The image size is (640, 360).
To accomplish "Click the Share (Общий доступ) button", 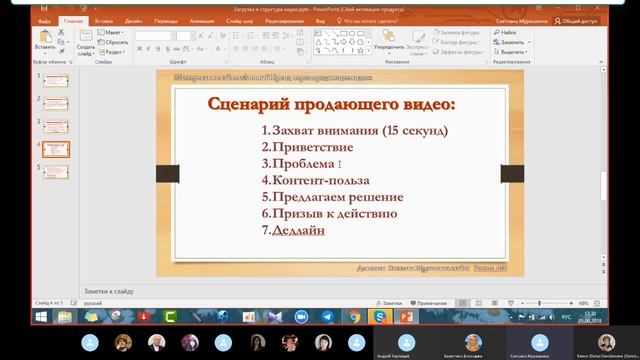I will (x=576, y=21).
